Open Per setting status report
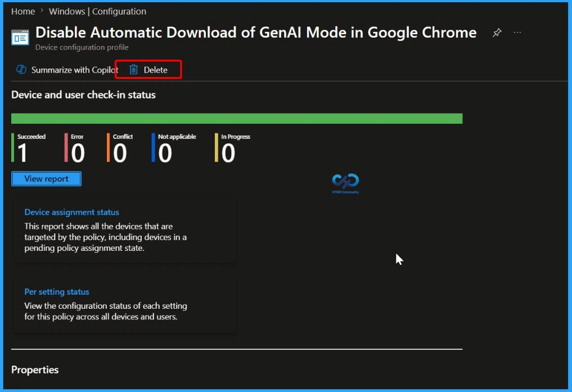Viewport: 572px width, 392px height. (57, 292)
